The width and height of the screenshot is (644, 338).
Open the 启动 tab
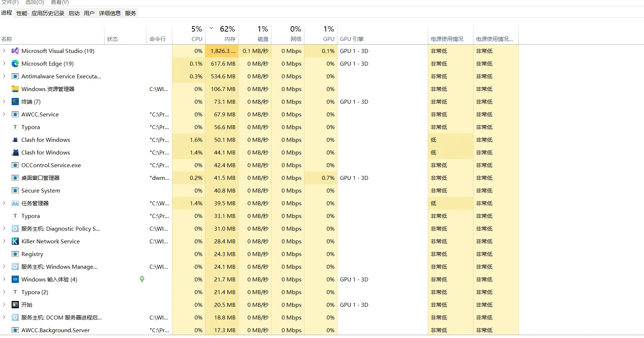pyautogui.click(x=74, y=13)
